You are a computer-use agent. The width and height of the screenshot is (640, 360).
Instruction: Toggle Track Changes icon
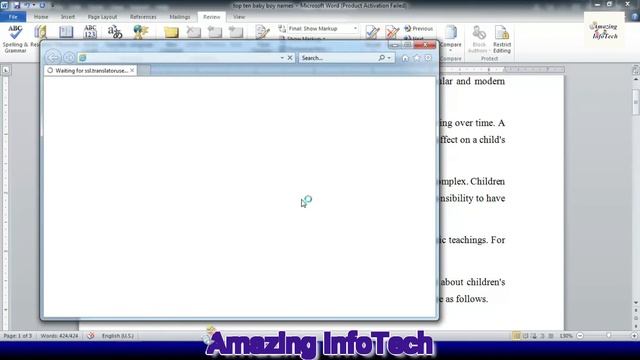(x=262, y=32)
